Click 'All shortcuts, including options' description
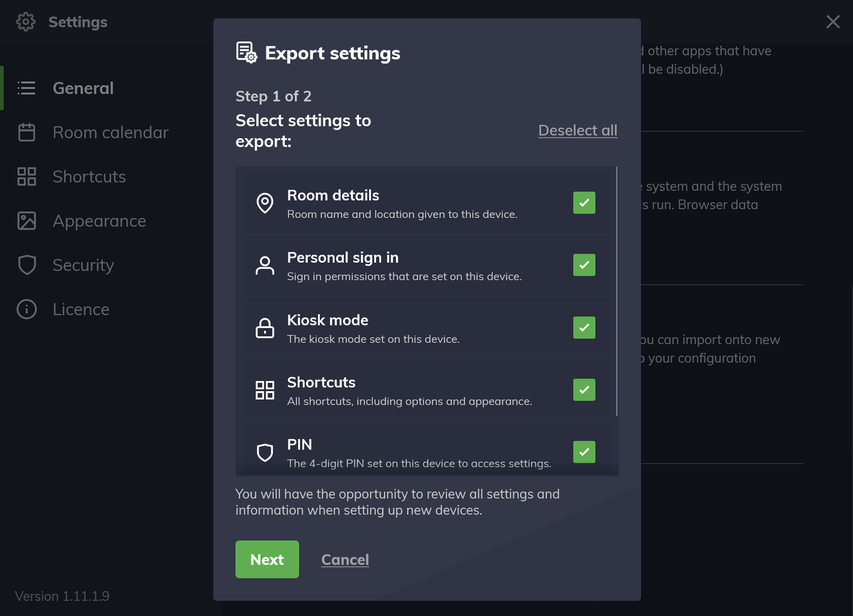853x616 pixels. click(410, 401)
